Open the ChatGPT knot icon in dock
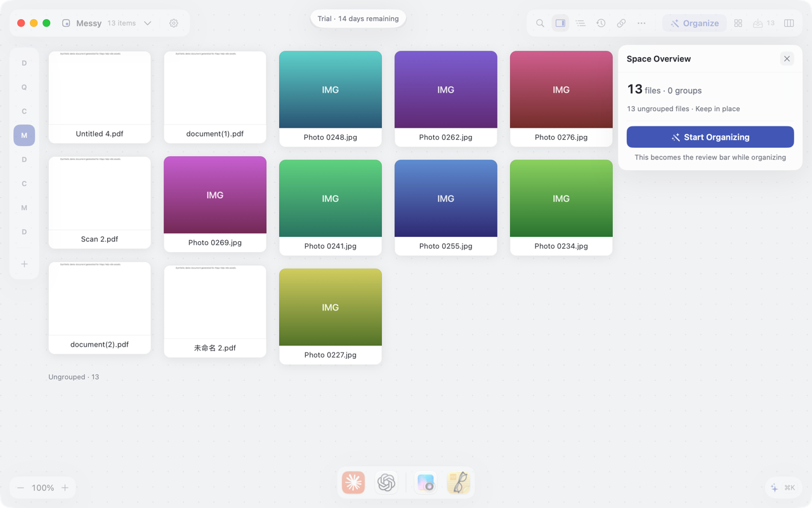The image size is (812, 508). pyautogui.click(x=386, y=483)
